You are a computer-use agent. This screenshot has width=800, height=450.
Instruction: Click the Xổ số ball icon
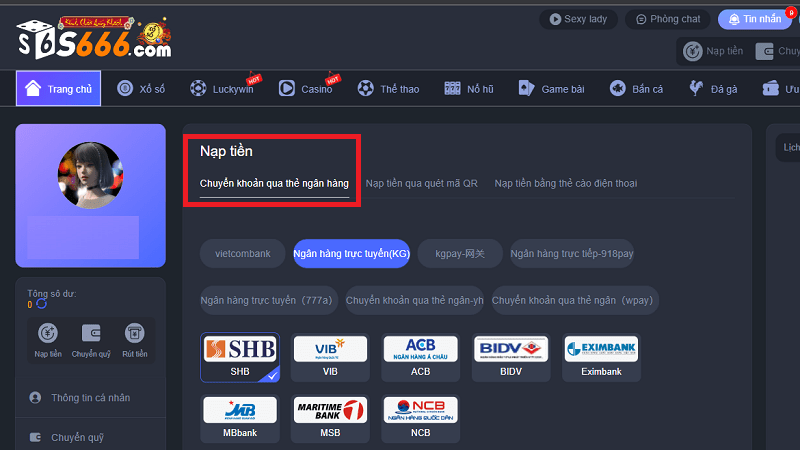pyautogui.click(x=125, y=88)
